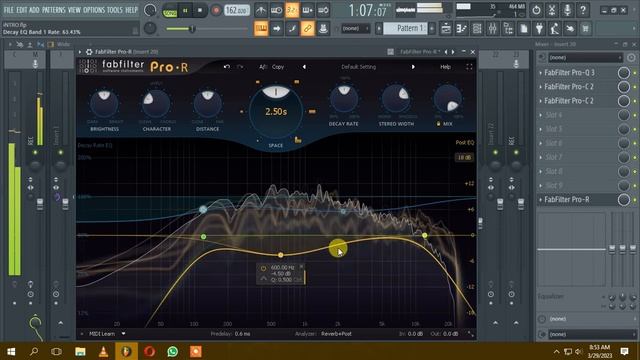The image size is (640, 360).
Task: Open the Browser toolbar icon
Action: (508, 29)
